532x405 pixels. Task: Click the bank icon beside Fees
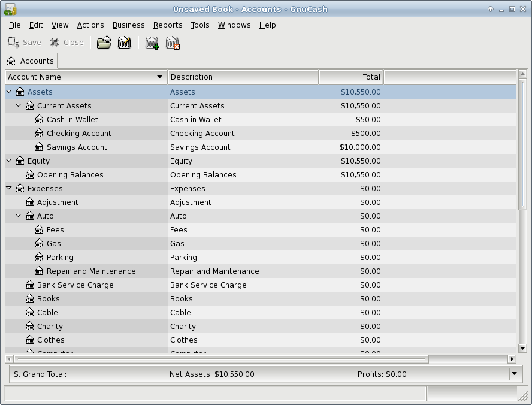[39, 229]
